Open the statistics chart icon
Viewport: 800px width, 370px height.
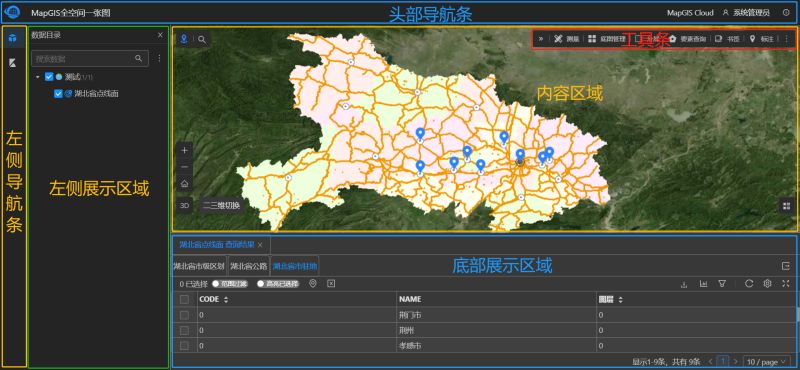(704, 284)
